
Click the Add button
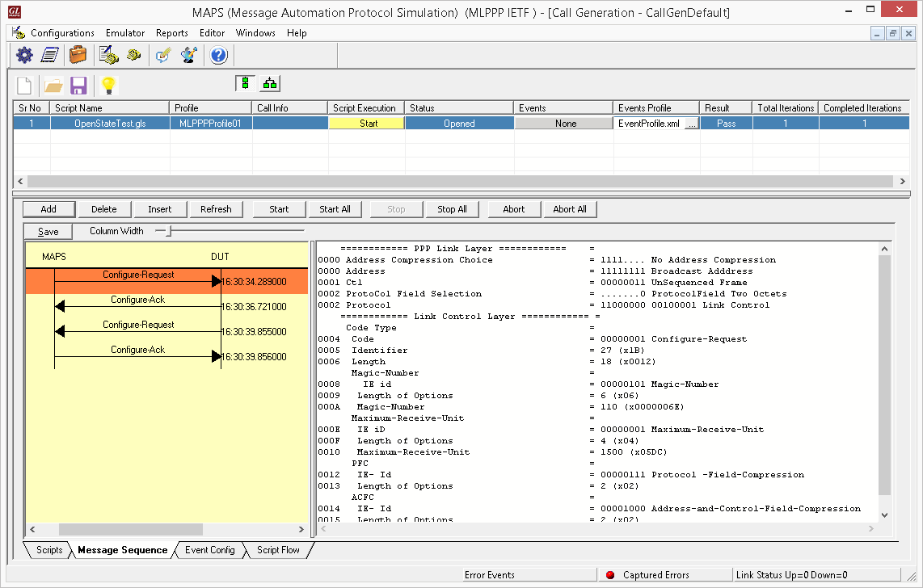(x=48, y=209)
